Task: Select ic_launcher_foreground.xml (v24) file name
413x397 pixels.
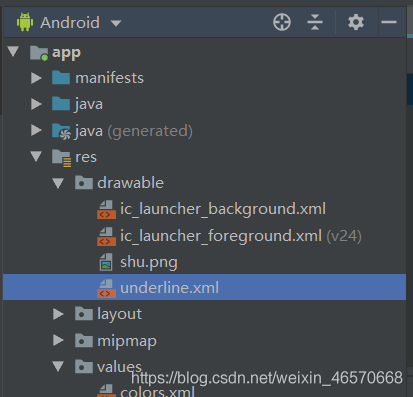Action: [x=241, y=236]
